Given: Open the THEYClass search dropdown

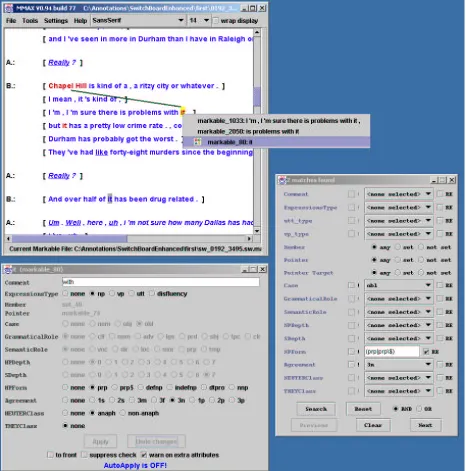Looking at the screenshot, I should tap(399, 391).
